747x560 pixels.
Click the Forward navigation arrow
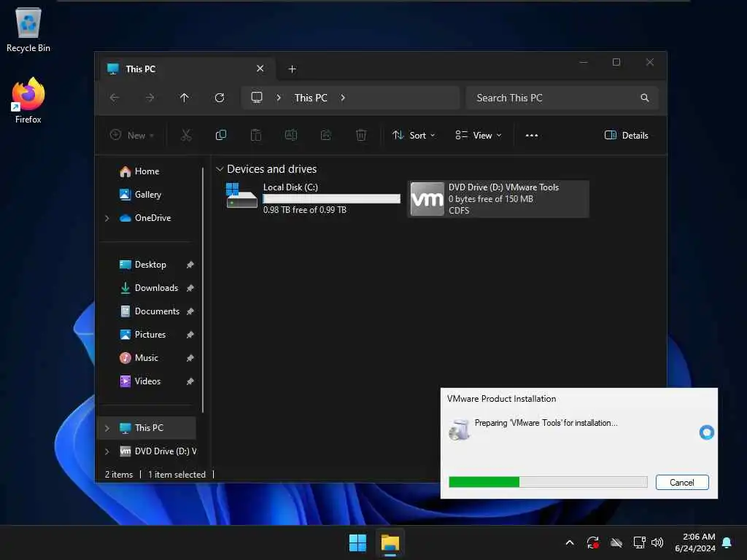click(x=150, y=98)
